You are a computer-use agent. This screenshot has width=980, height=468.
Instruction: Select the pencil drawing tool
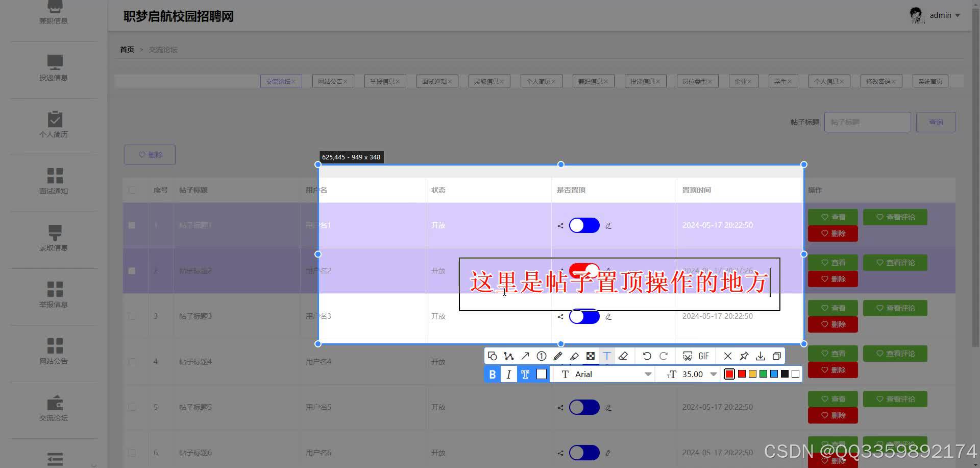tap(558, 356)
